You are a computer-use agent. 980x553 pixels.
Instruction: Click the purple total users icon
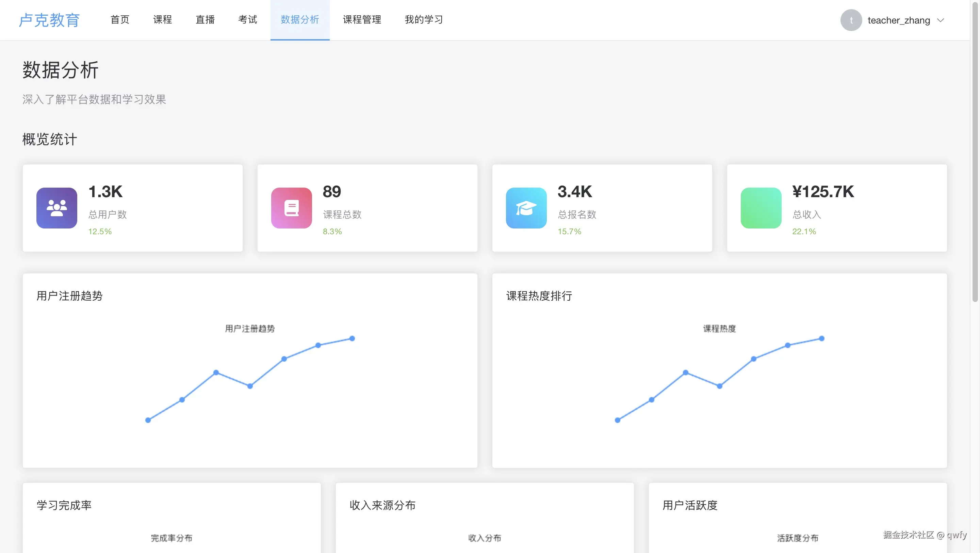(x=57, y=208)
